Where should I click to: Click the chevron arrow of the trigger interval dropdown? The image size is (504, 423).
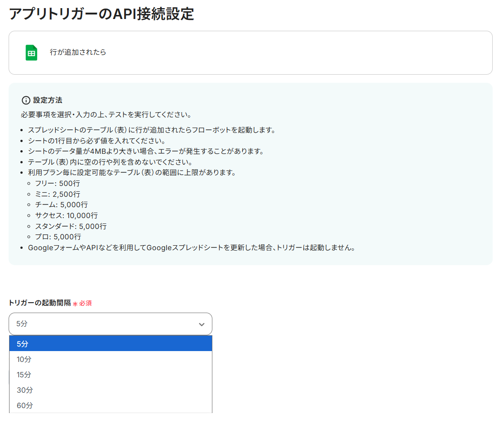point(202,324)
